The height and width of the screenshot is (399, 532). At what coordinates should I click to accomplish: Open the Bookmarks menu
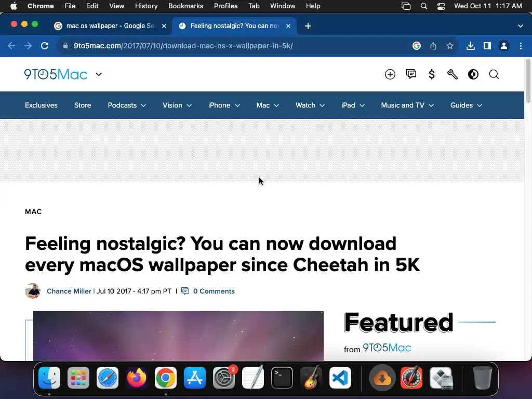point(185,6)
